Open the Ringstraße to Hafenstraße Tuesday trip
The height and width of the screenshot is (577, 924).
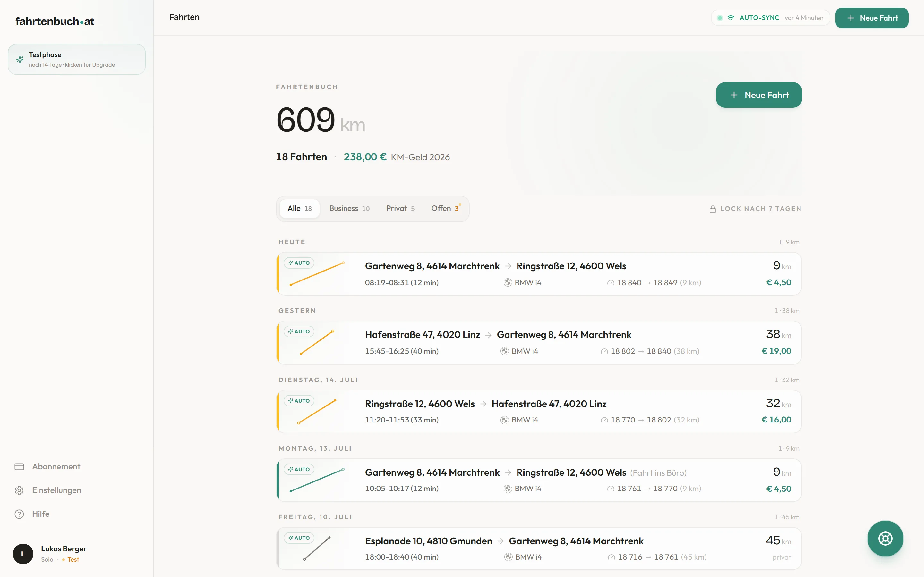point(538,411)
